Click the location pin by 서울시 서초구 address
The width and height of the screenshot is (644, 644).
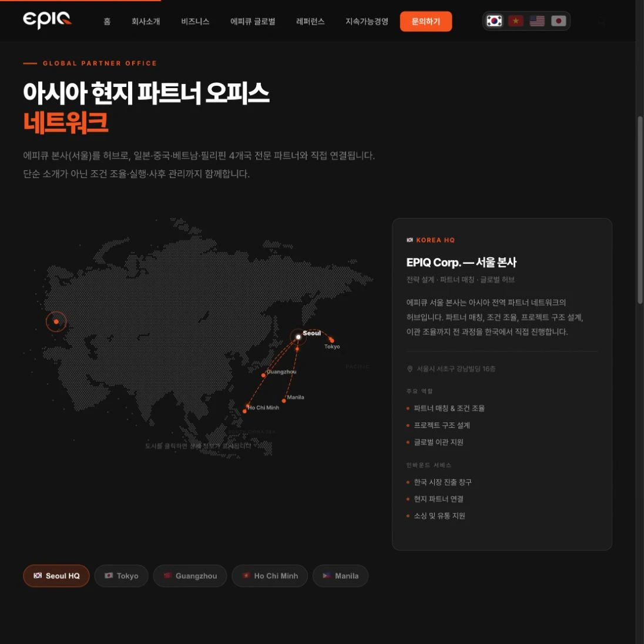[410, 369]
